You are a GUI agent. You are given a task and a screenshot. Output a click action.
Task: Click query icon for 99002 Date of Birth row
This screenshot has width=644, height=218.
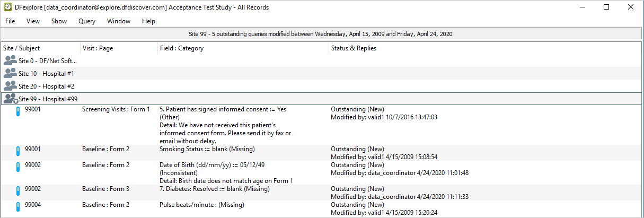tap(17, 168)
